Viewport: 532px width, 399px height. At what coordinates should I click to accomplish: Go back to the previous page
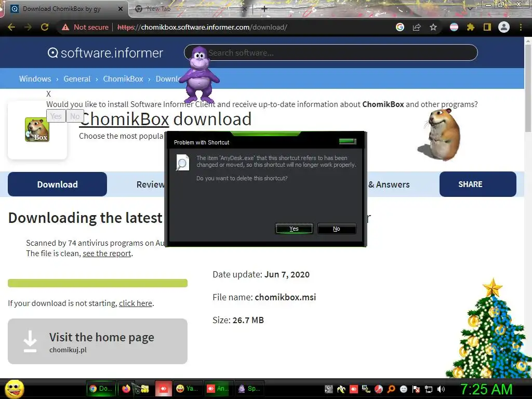pos(11,27)
